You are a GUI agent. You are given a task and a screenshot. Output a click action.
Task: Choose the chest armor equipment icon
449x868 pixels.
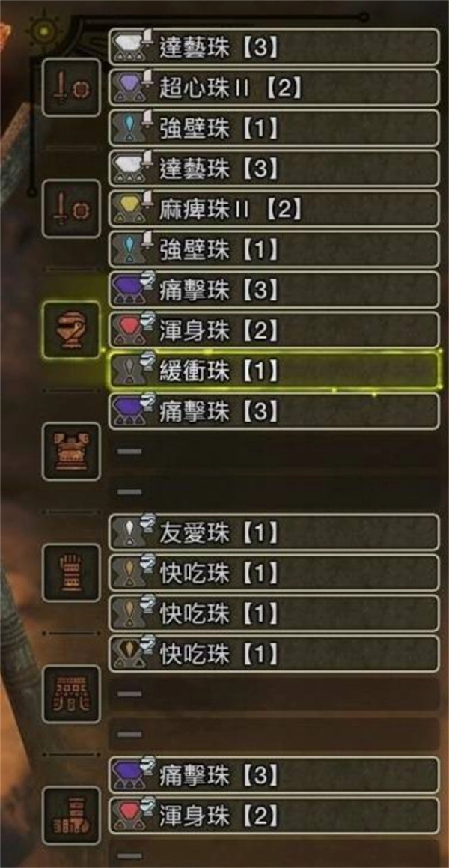(71, 451)
